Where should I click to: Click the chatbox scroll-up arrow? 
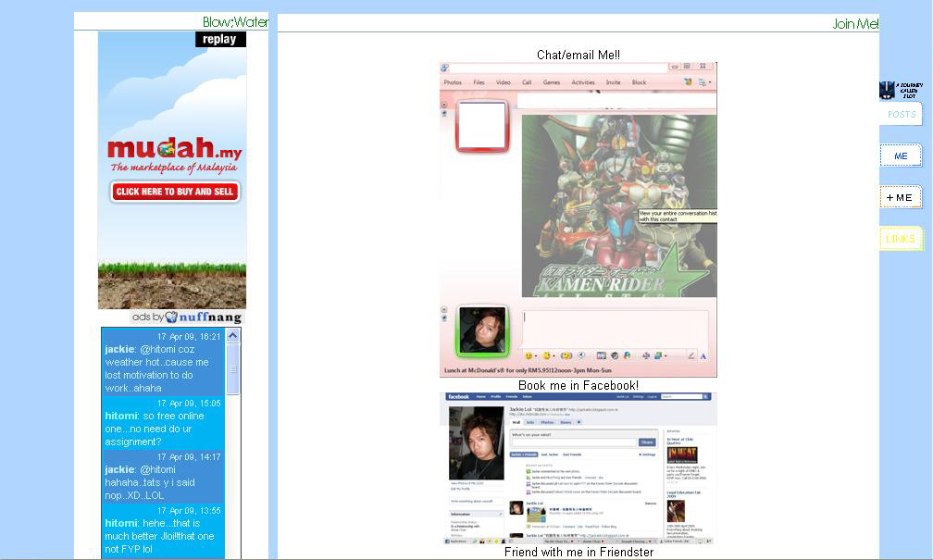232,336
